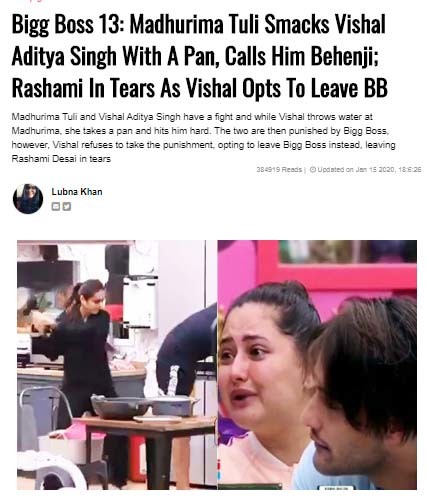Click the watermark at the photo bottom
The height and width of the screenshot is (504, 427).
[335, 488]
